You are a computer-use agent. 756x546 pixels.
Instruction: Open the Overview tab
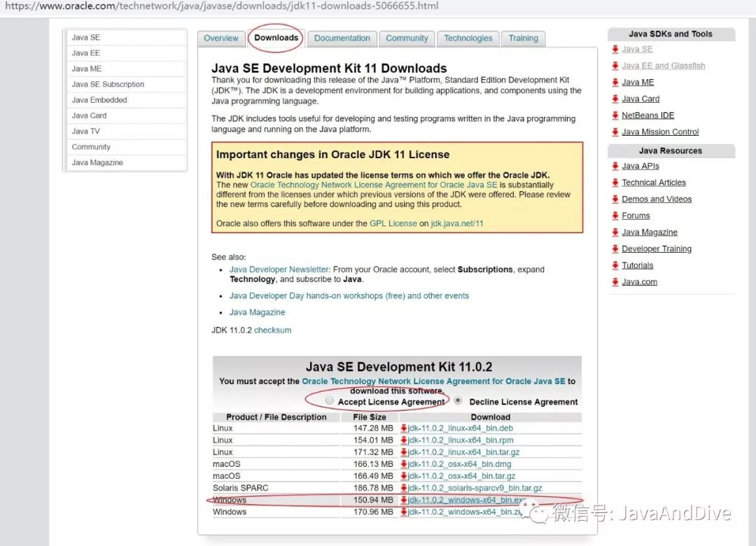(x=220, y=38)
